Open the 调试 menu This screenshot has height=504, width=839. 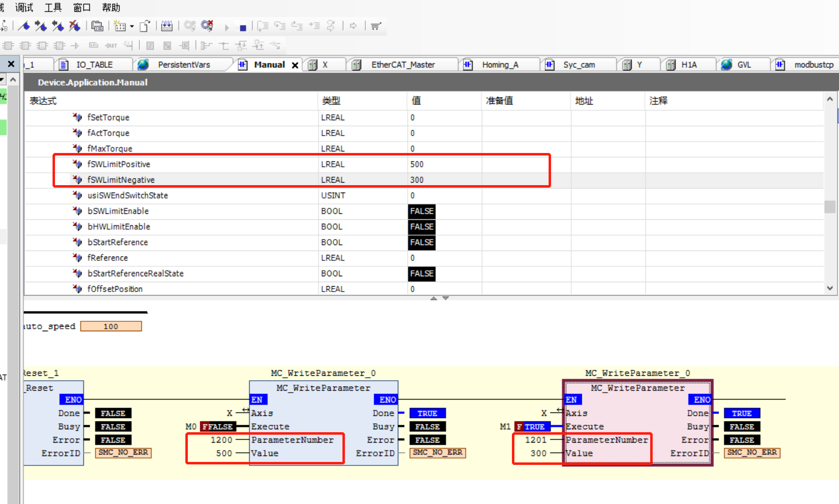(24, 7)
